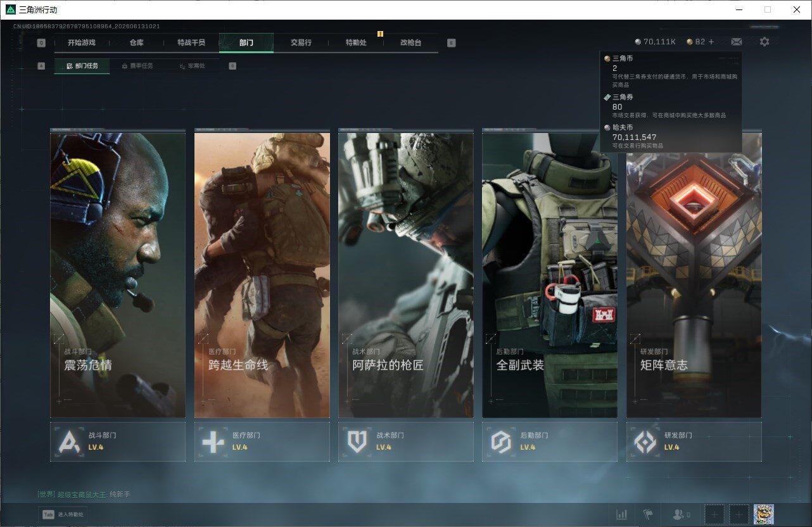Open the 跨越生命线 medical department card
This screenshot has height=527, width=812.
[x=262, y=275]
